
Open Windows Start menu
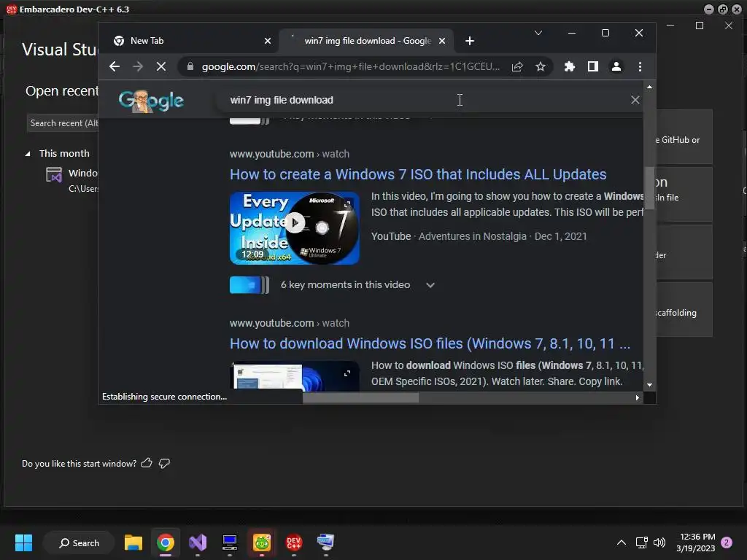[23, 542]
